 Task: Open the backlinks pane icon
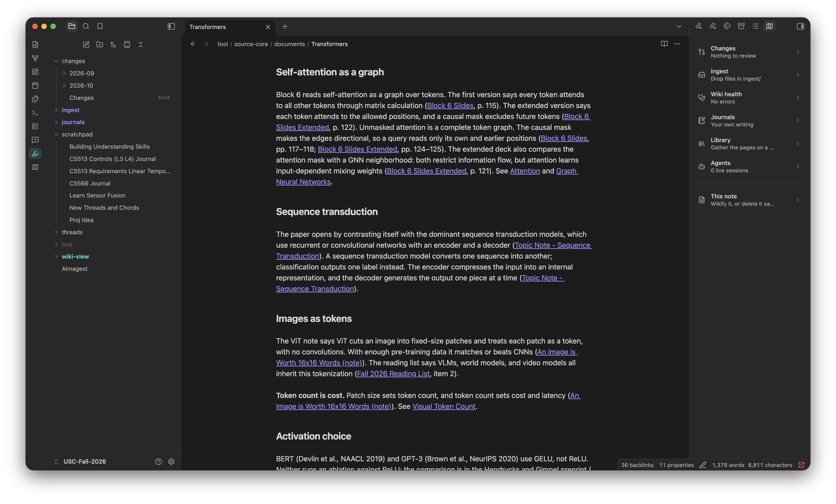pyautogui.click(x=699, y=26)
